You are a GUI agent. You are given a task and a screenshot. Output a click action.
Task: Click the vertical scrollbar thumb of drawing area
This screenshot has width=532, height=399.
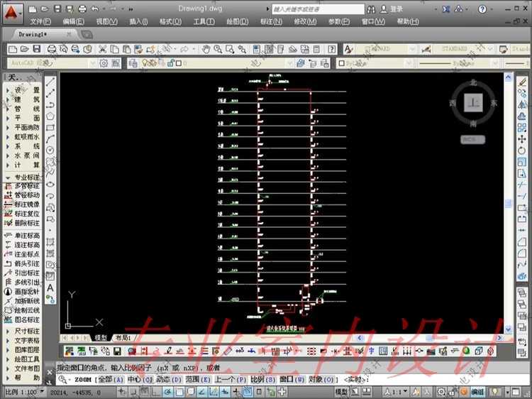508,203
